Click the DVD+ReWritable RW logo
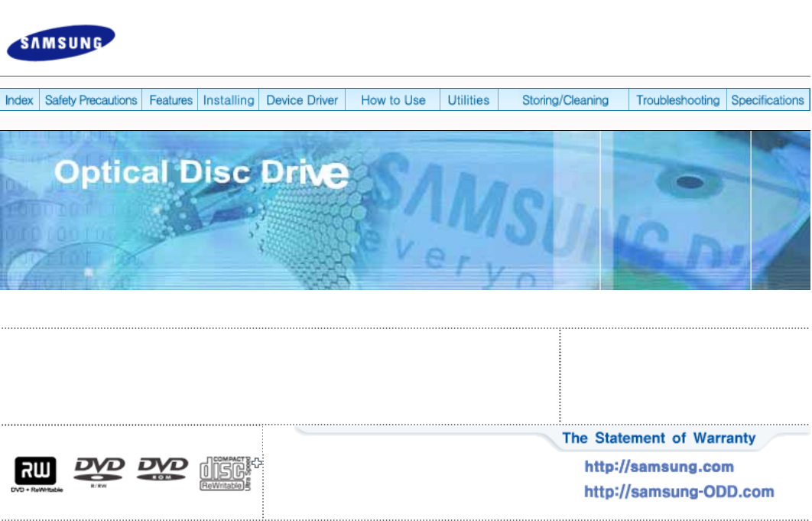Screen dimensions: 812x521 coord(36,474)
